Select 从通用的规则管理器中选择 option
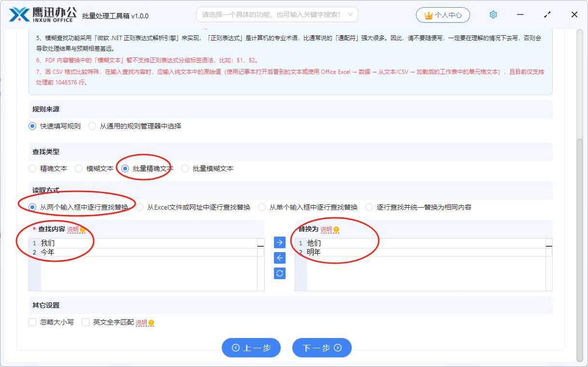Image resolution: width=588 pixels, height=367 pixels. tap(92, 126)
